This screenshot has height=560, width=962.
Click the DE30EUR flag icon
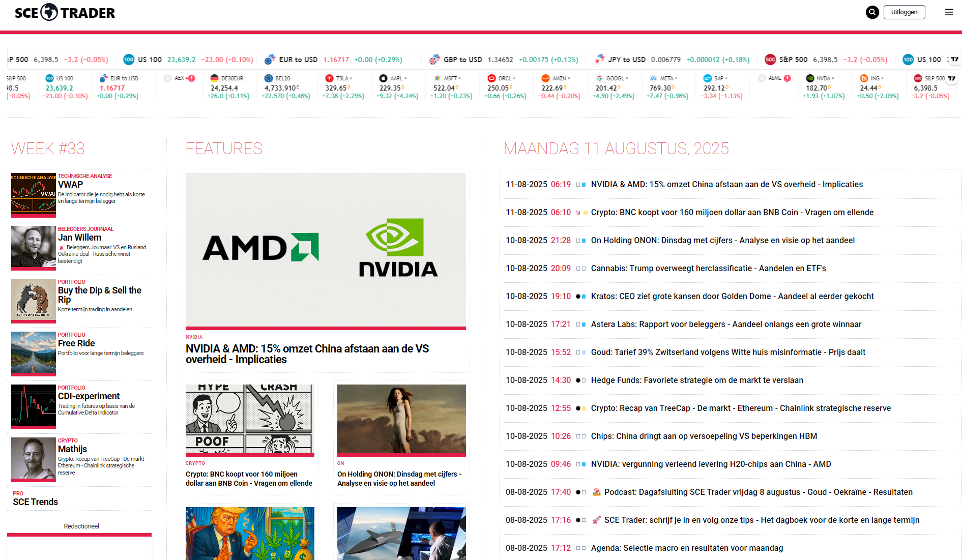(214, 78)
